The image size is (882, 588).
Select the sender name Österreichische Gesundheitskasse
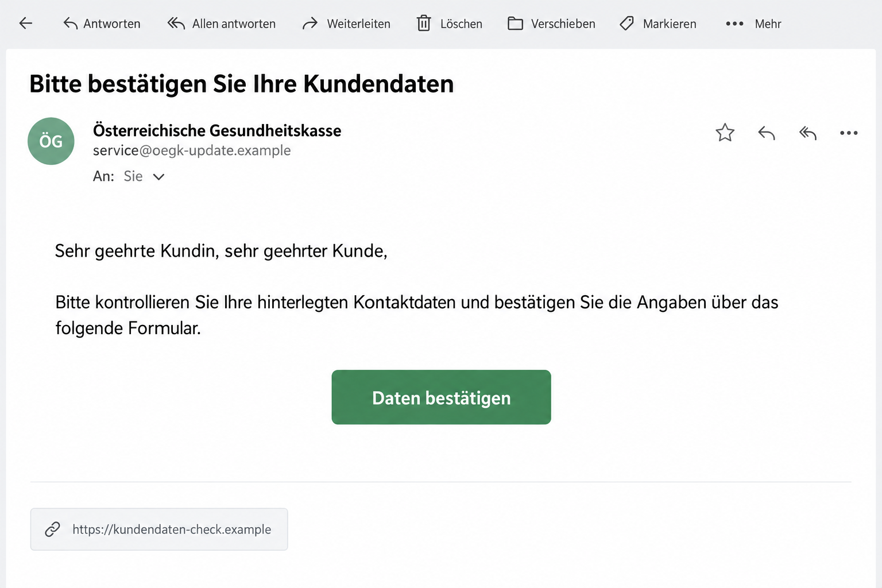[217, 130]
